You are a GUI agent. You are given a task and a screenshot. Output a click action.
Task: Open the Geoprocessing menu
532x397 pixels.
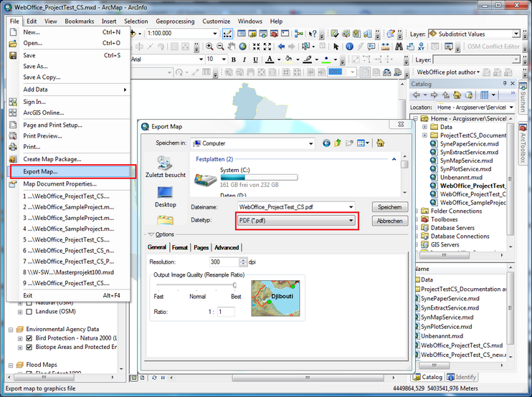coord(175,21)
